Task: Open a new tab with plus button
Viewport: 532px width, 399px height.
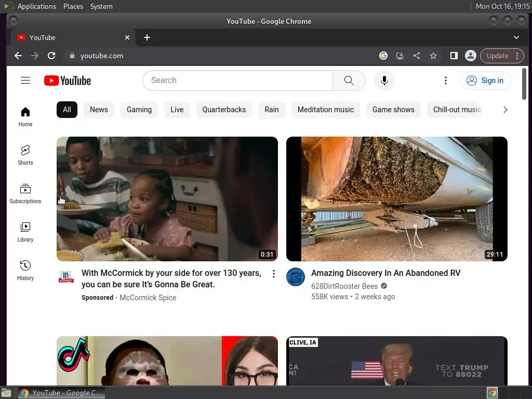Action: coord(147,37)
